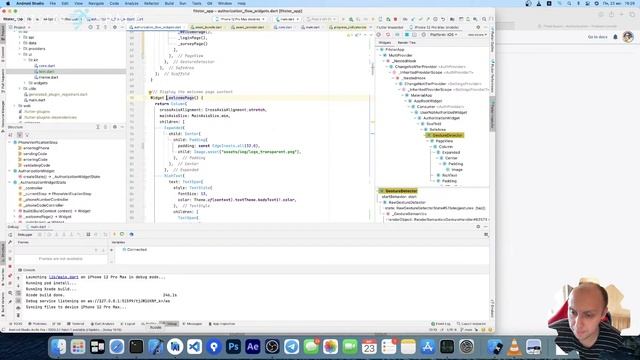This screenshot has height=360, width=640.
Task: Open the Terminal tool window tab
Action: click(x=76, y=324)
